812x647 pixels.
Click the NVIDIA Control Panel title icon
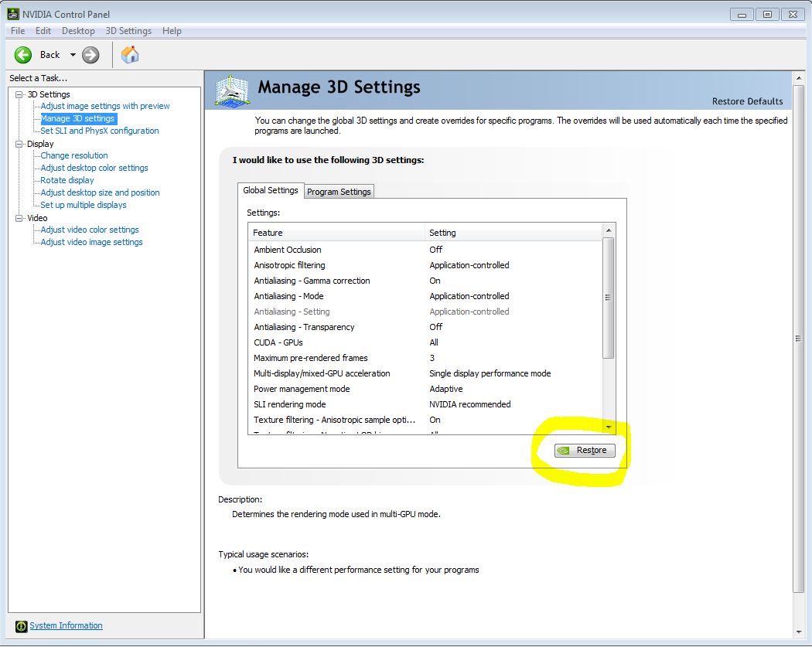(x=13, y=14)
